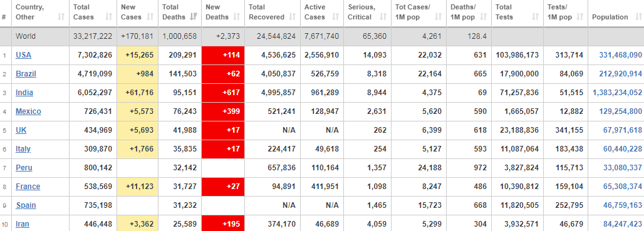This screenshot has height=231, width=644.
Task: Click the Iran country link
Action: [x=22, y=224]
